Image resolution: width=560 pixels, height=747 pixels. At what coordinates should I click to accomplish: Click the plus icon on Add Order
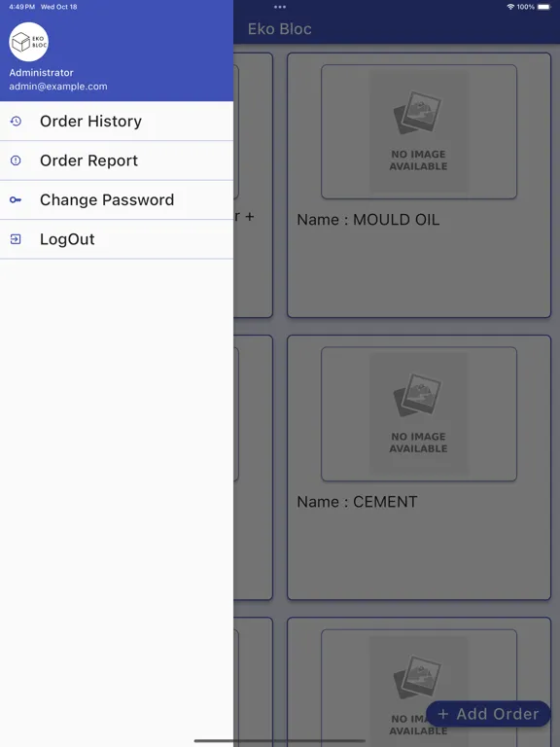[443, 714]
